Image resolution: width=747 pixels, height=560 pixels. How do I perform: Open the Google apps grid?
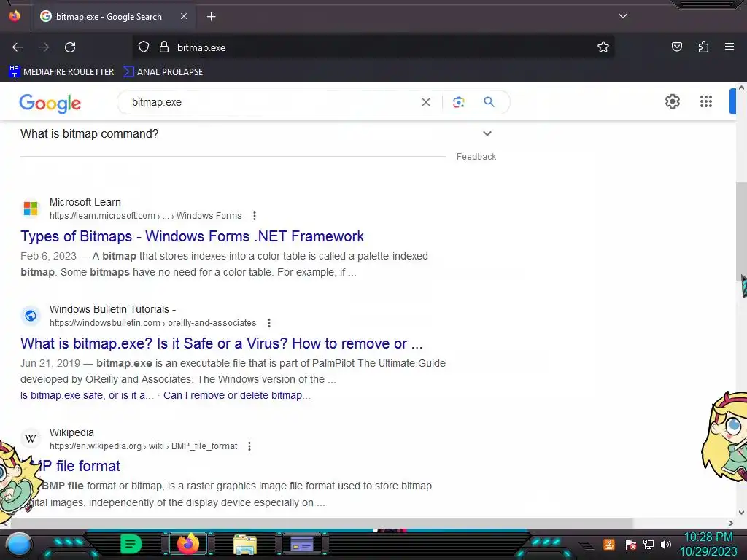(706, 101)
